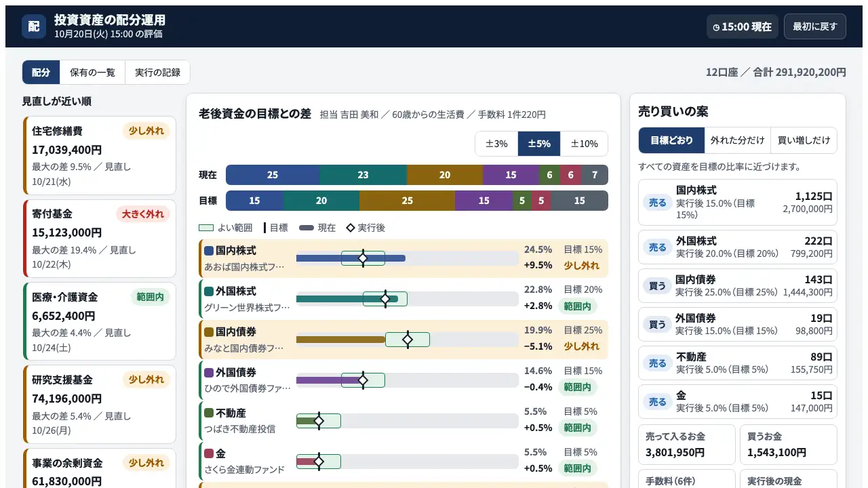
Task: Select the 医療・介護資金 account card
Action: tap(99, 321)
